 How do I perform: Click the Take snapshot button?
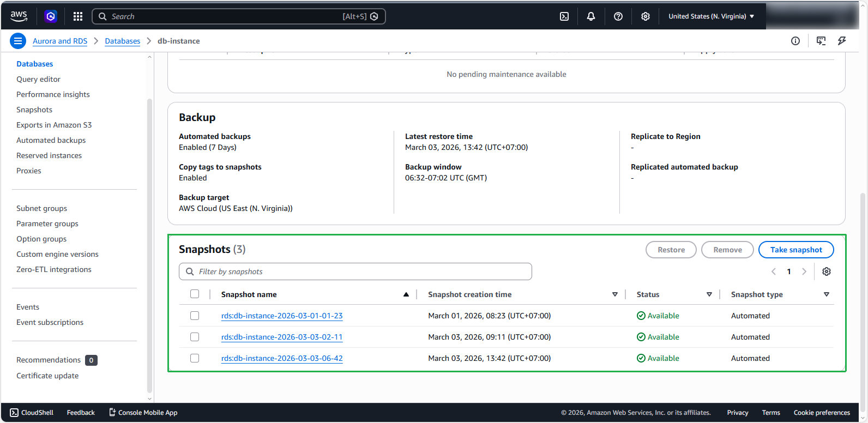[796, 250]
